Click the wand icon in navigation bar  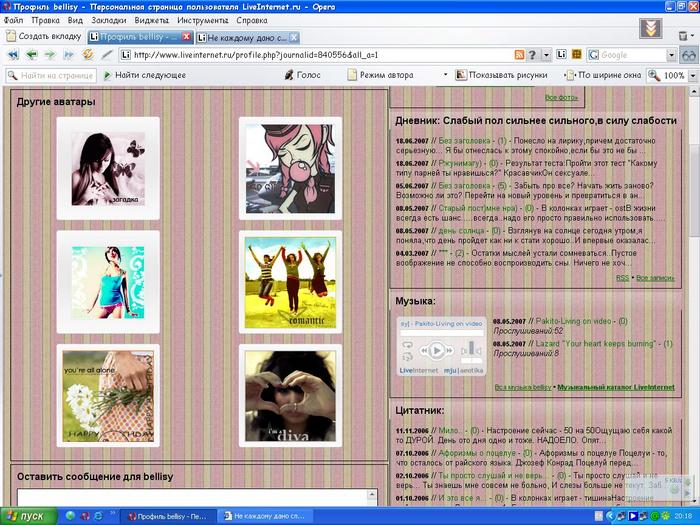(107, 55)
